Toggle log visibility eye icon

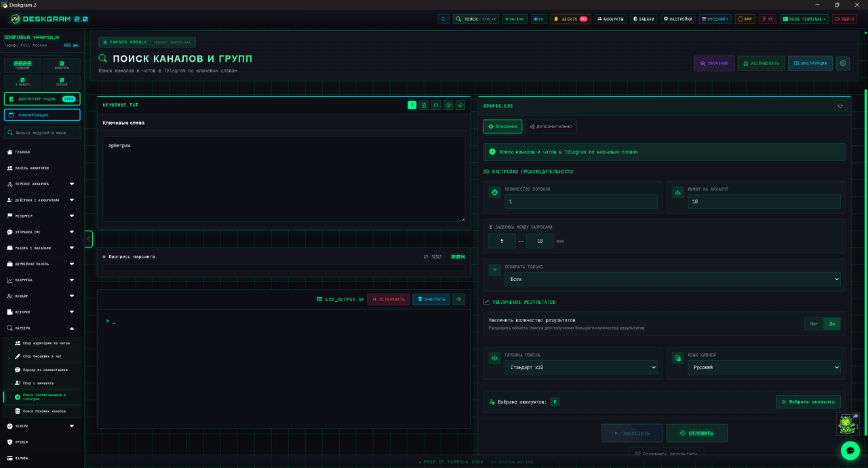coord(459,299)
